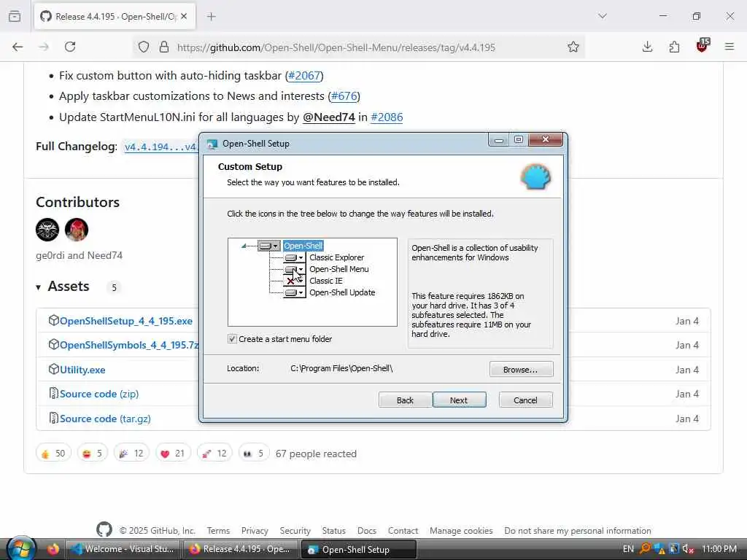Click rocket reaction with 12
This screenshot has height=560, width=747.
point(214,454)
